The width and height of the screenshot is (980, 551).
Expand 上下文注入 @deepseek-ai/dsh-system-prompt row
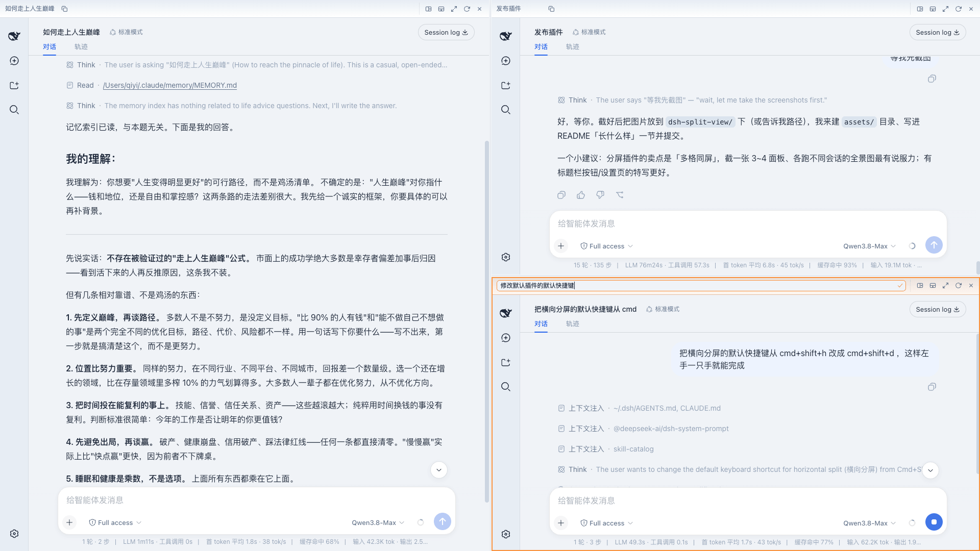643,429
